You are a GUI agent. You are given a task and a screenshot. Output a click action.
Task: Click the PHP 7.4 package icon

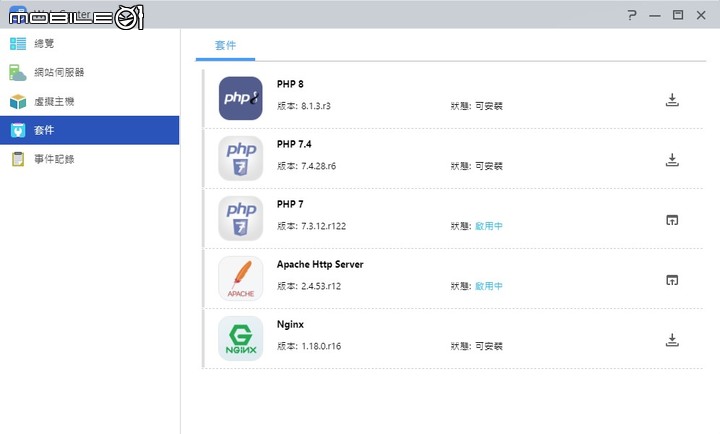click(x=241, y=158)
